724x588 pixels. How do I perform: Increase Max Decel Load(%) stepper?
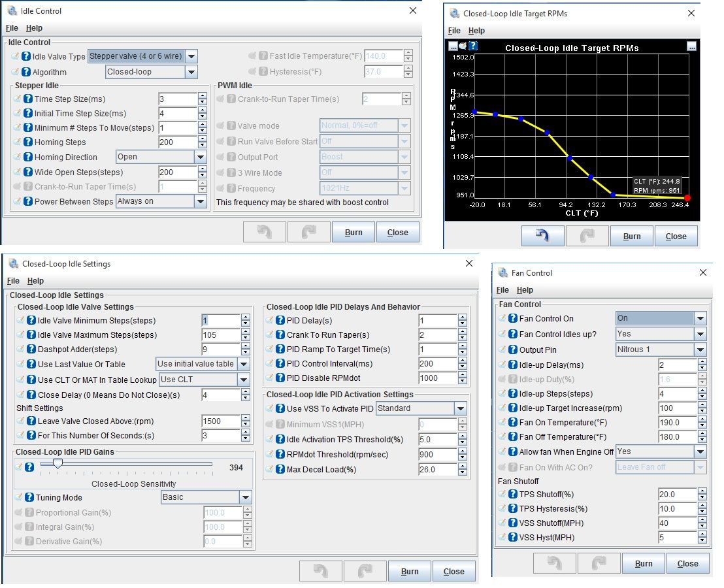pos(462,466)
